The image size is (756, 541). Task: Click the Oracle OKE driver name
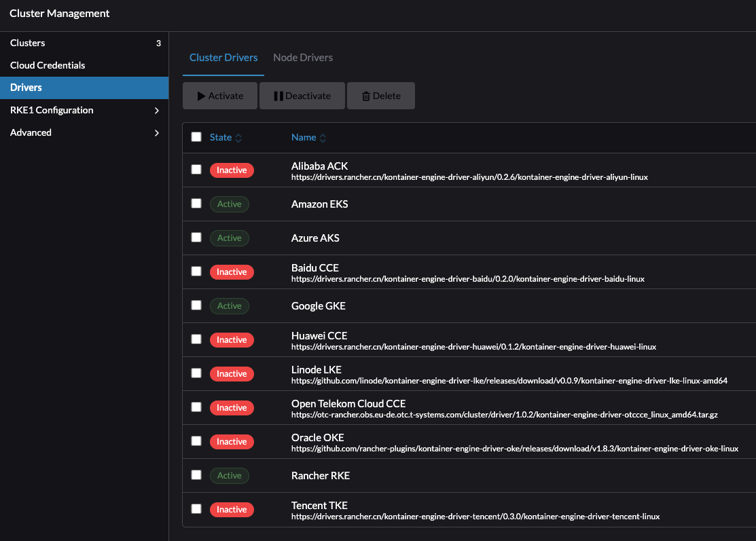tap(317, 438)
